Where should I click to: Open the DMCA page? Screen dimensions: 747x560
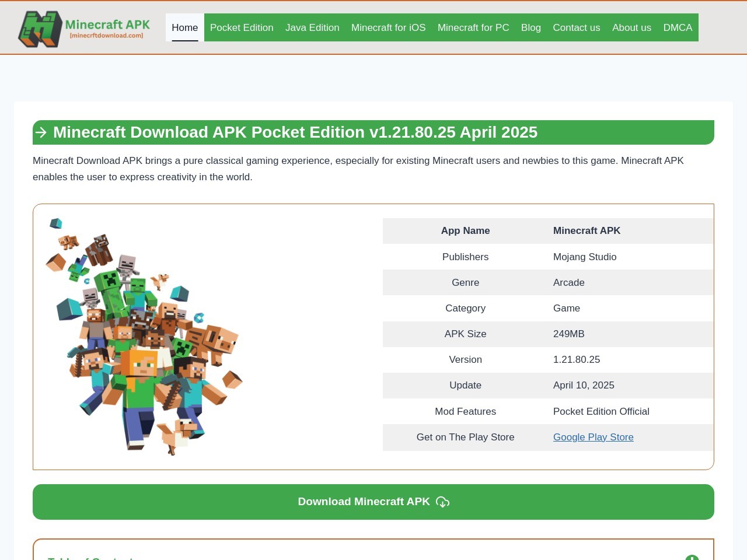pos(678,27)
